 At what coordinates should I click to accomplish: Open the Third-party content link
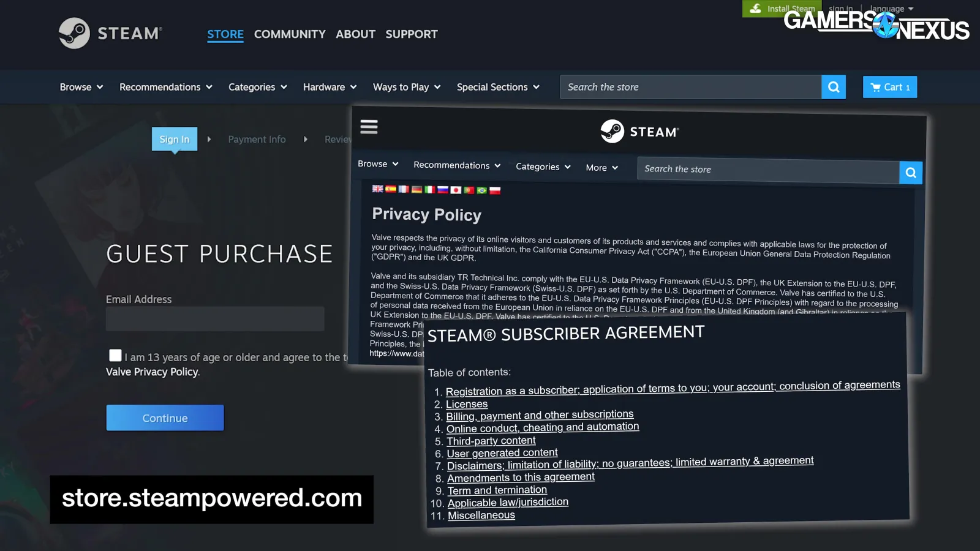click(x=491, y=441)
